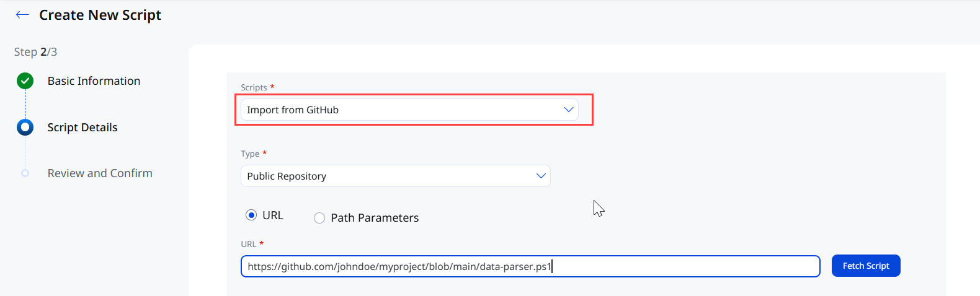Click the green Basic Information checkmark icon
Image resolution: width=980 pixels, height=296 pixels.
[x=25, y=81]
